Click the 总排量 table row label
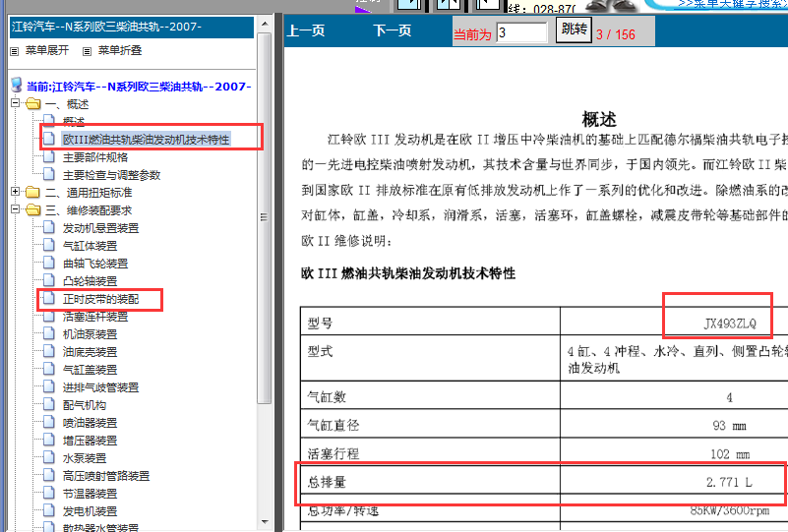The width and height of the screenshot is (788, 532). (x=327, y=482)
